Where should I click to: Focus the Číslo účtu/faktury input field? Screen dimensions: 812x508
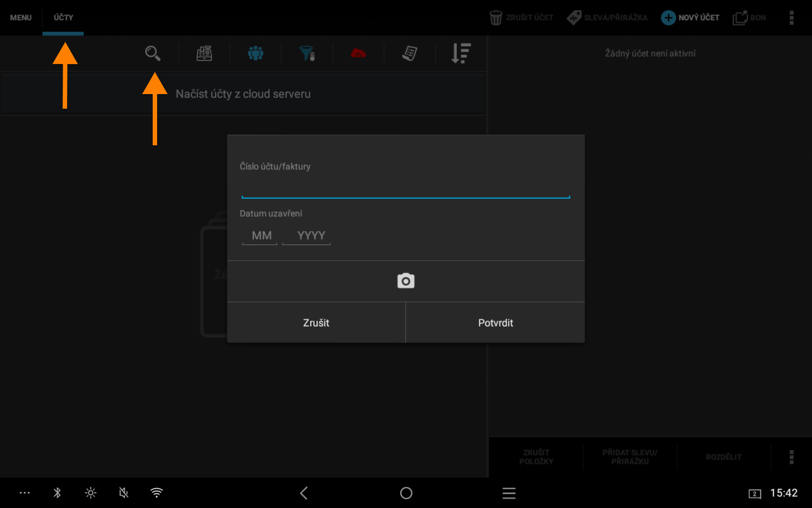pyautogui.click(x=406, y=189)
